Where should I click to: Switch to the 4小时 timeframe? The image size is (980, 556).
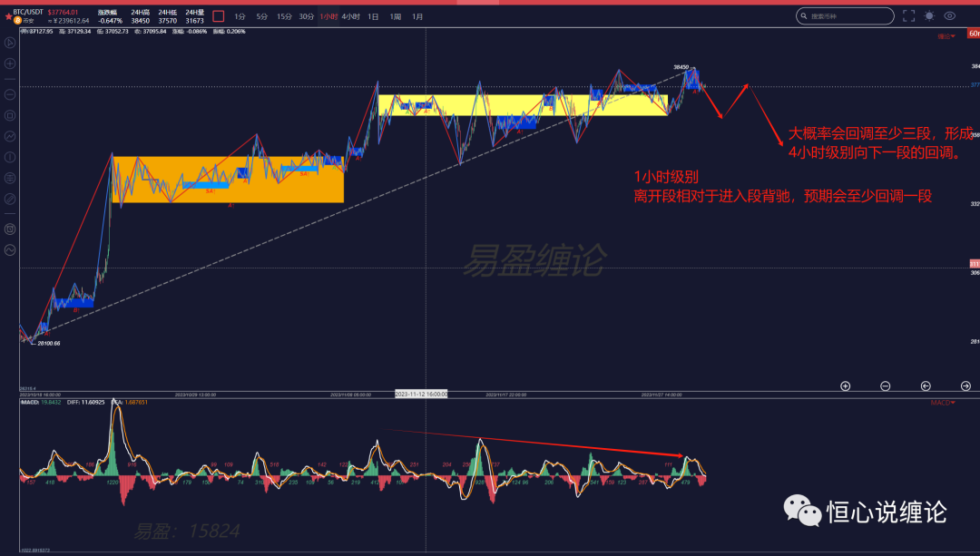(x=350, y=17)
